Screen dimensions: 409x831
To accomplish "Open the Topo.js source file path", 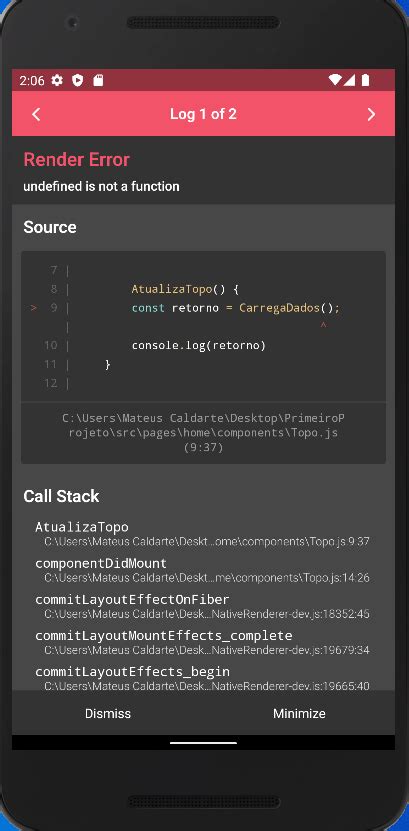I will tap(203, 432).
